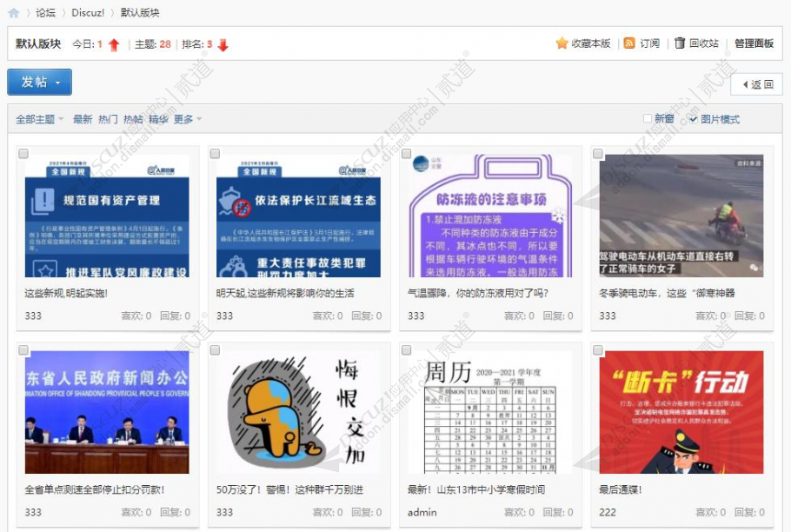Open thumbnail of 防冻液的注意事项 post

pos(490,216)
